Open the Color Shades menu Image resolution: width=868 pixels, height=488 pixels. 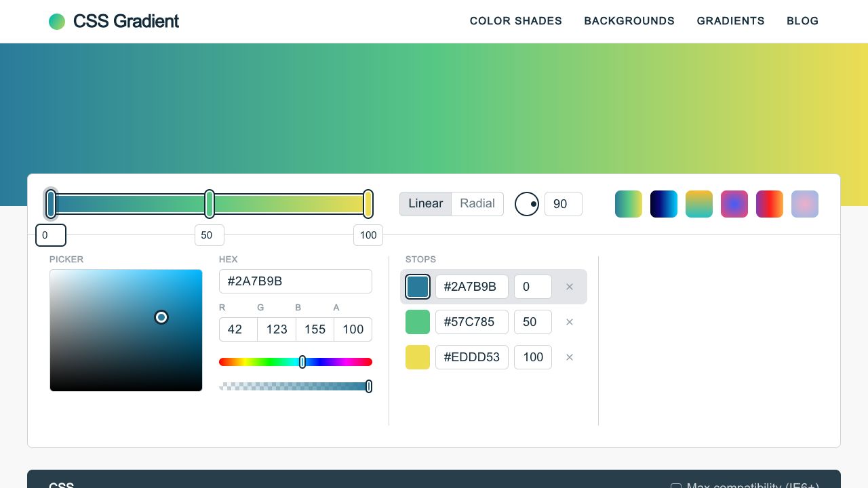tap(515, 21)
